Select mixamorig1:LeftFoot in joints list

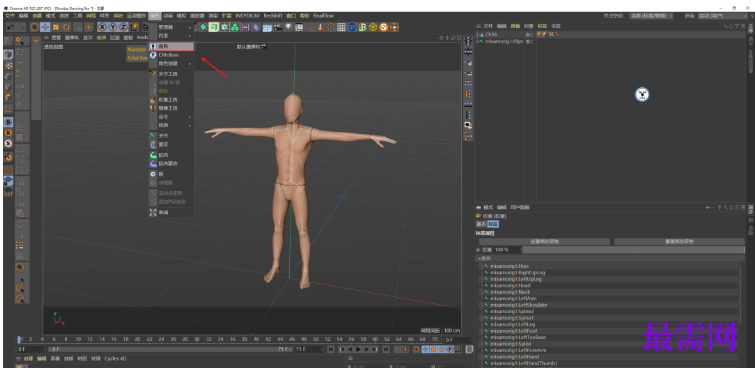513,331
